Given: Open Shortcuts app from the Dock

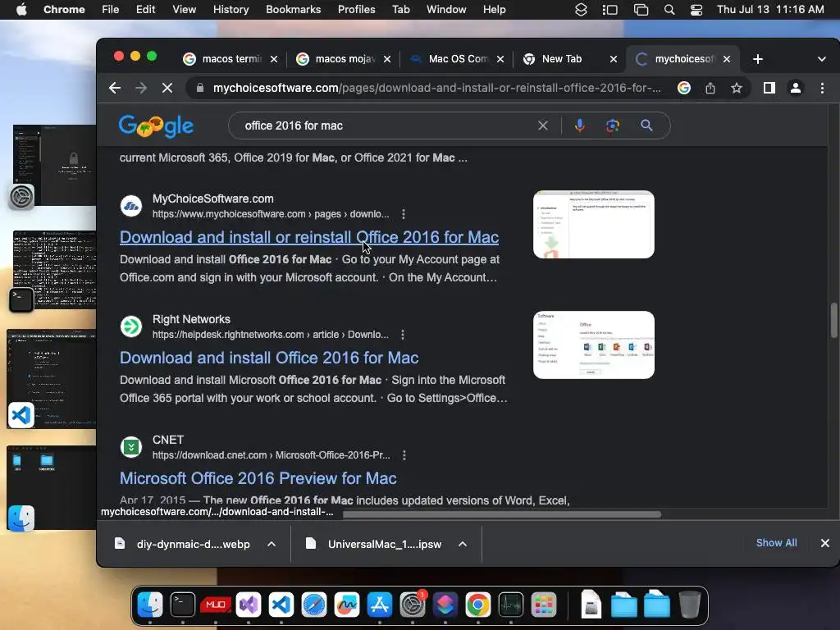Looking at the screenshot, I should [445, 605].
